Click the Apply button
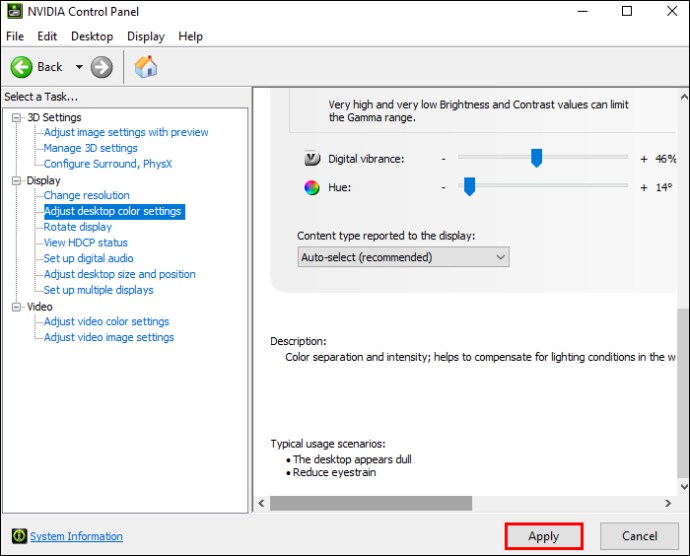The height and width of the screenshot is (556, 690). pos(544,536)
